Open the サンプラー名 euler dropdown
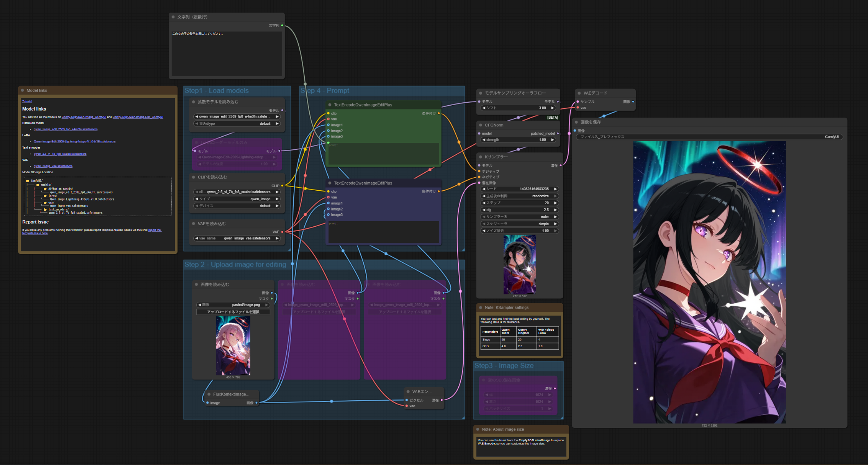Screen dimensions: 868x465 [519, 217]
